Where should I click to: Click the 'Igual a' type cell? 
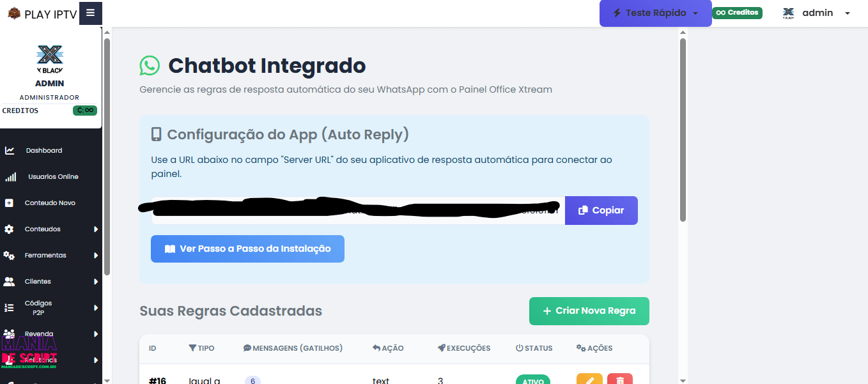tap(205, 381)
